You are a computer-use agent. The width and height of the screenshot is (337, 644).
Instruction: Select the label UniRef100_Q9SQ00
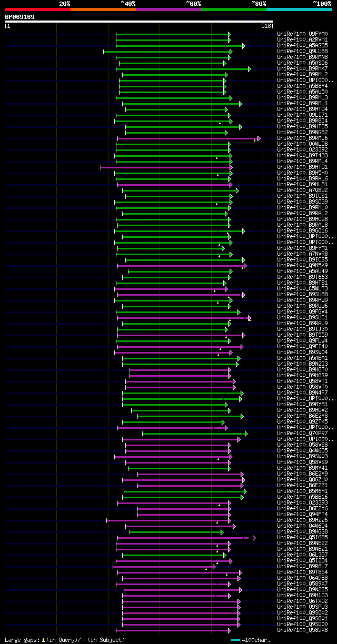[x=302, y=624]
